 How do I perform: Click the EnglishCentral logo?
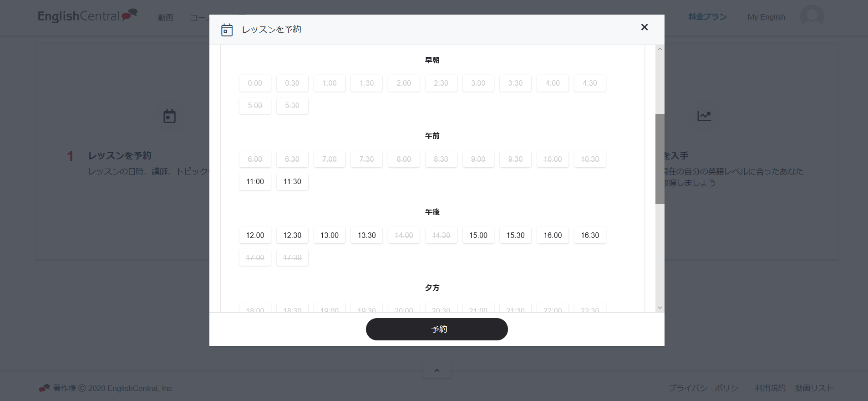(x=87, y=16)
